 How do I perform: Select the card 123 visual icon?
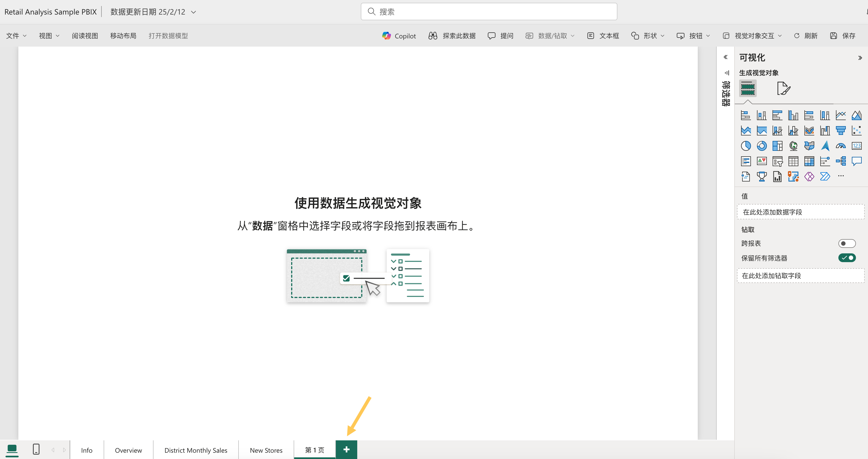click(857, 146)
